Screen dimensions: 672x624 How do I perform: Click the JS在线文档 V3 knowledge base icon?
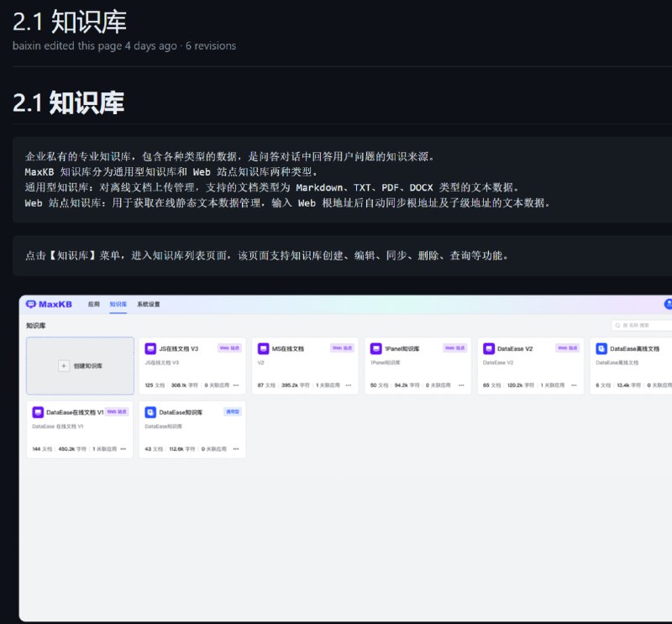(150, 348)
